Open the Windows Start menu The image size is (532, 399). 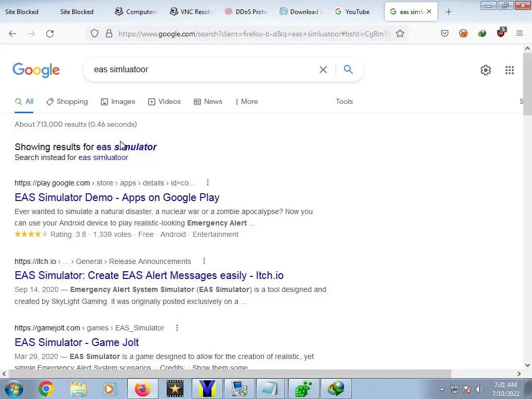coord(14,389)
